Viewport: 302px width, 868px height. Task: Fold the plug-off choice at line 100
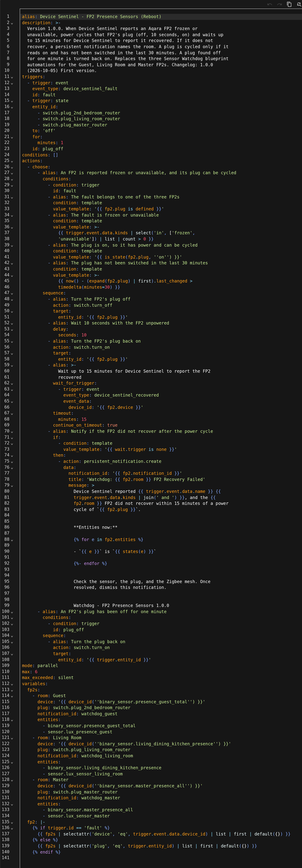point(12,612)
